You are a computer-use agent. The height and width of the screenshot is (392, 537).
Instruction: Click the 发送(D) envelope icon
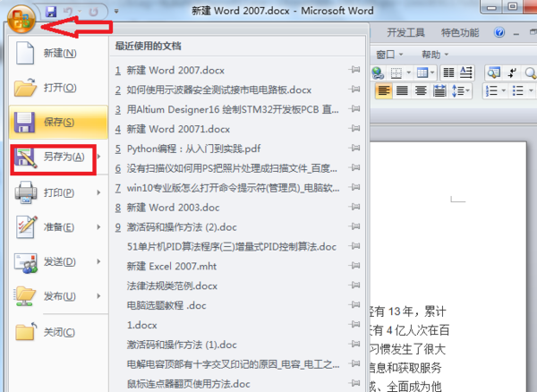point(26,262)
